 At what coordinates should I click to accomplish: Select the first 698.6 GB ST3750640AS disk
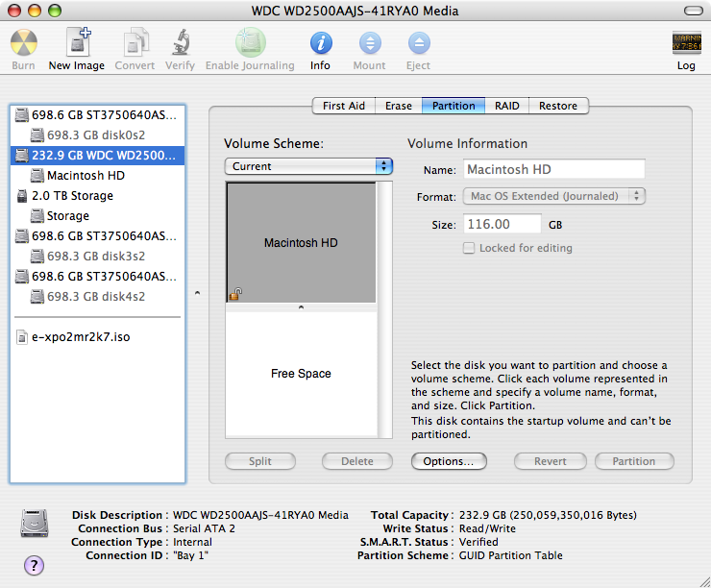point(97,115)
